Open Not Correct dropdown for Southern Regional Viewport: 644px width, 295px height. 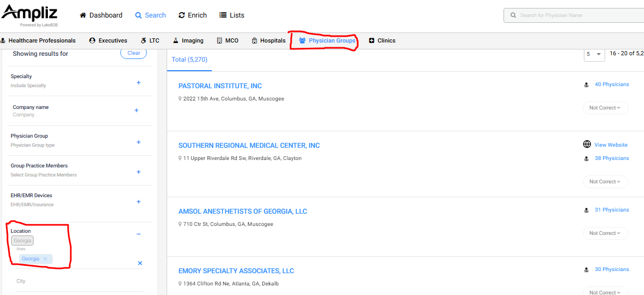tap(606, 182)
